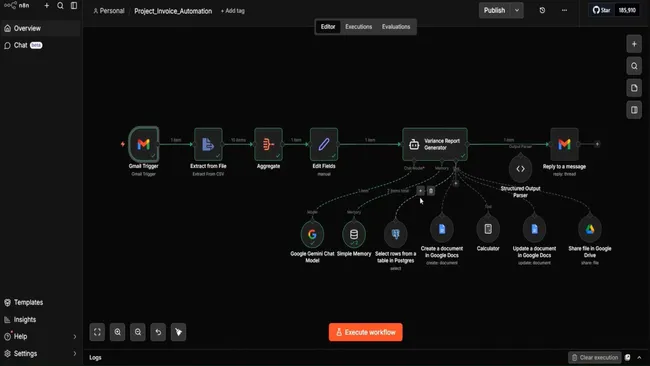
Task: Toggle the sidebar collapse icon
Action: coord(74,5)
